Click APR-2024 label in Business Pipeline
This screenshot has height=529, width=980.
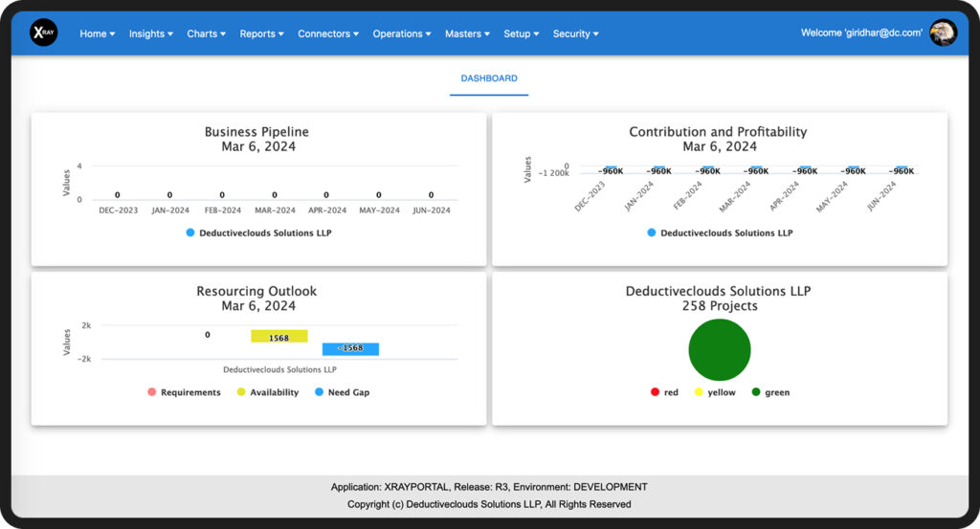click(x=327, y=210)
